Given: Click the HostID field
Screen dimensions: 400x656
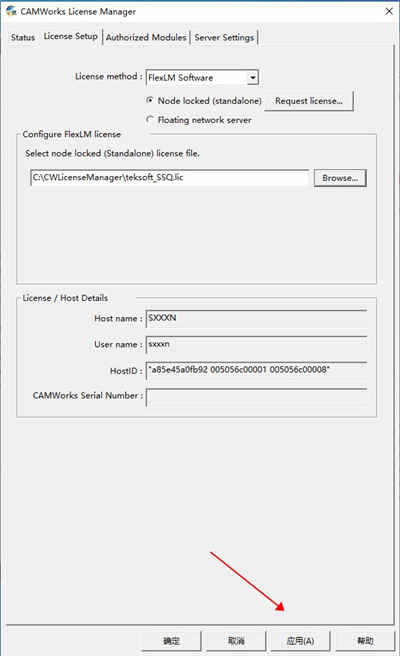Looking at the screenshot, I should [x=256, y=370].
